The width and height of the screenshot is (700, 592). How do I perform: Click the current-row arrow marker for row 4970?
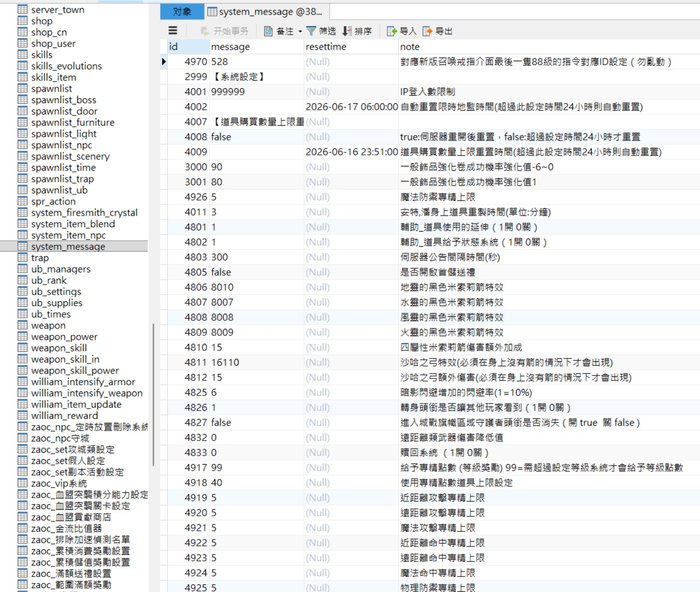point(163,62)
